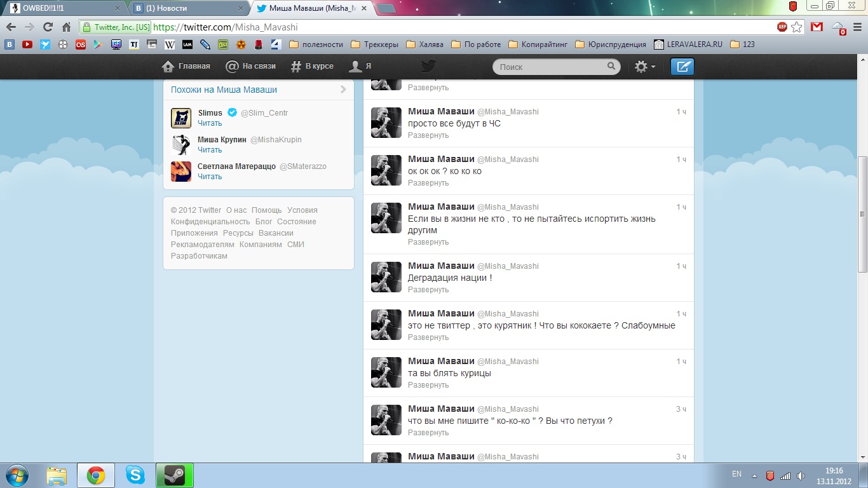Open the 'Помощь' footer link
The width and height of the screenshot is (868, 488).
point(266,210)
